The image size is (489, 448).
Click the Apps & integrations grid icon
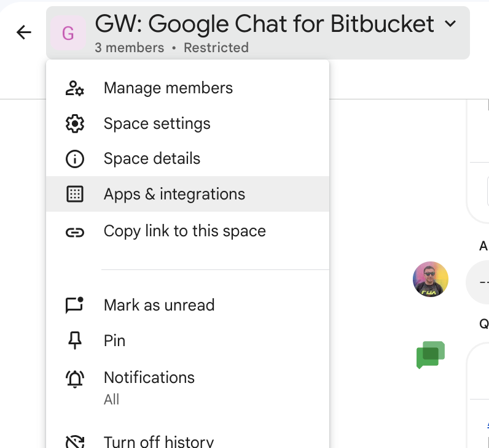click(74, 195)
